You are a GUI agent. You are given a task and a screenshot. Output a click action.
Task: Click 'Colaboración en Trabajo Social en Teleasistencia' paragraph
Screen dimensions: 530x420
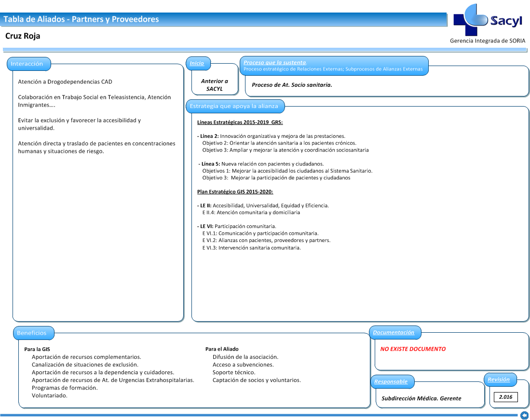[95, 101]
